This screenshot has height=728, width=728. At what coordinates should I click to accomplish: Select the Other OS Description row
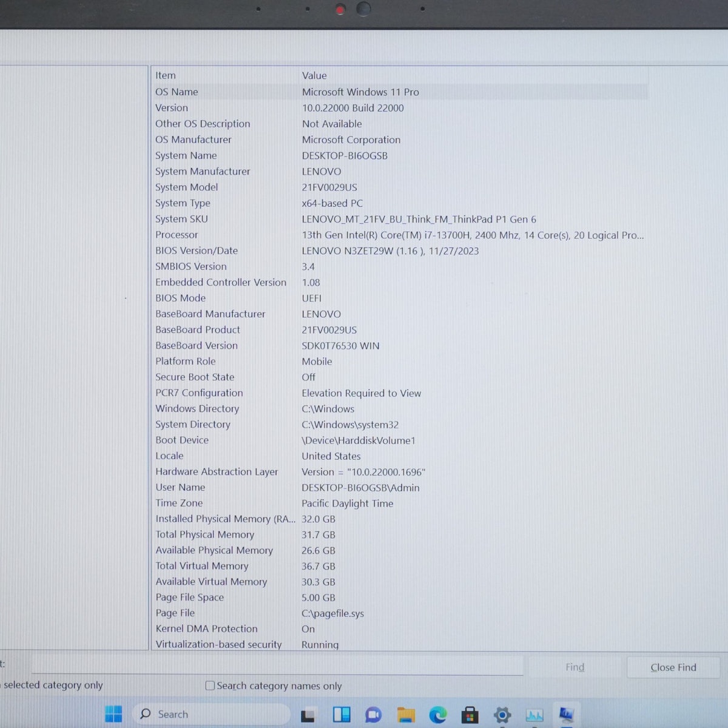coord(400,123)
